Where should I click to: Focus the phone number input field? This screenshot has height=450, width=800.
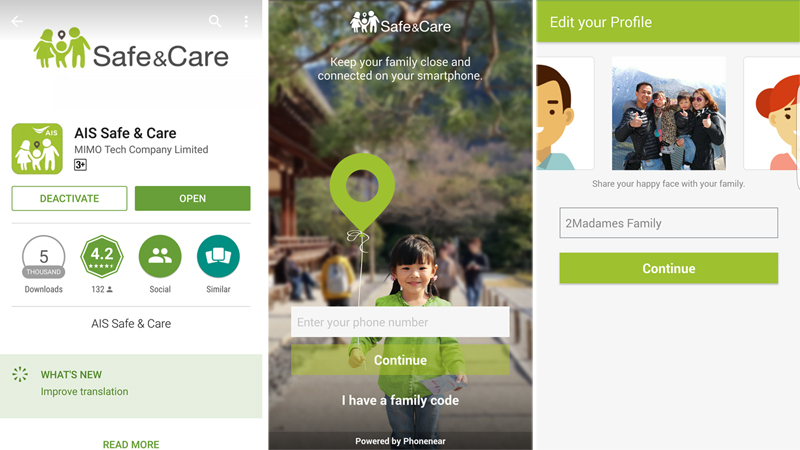[x=400, y=322]
